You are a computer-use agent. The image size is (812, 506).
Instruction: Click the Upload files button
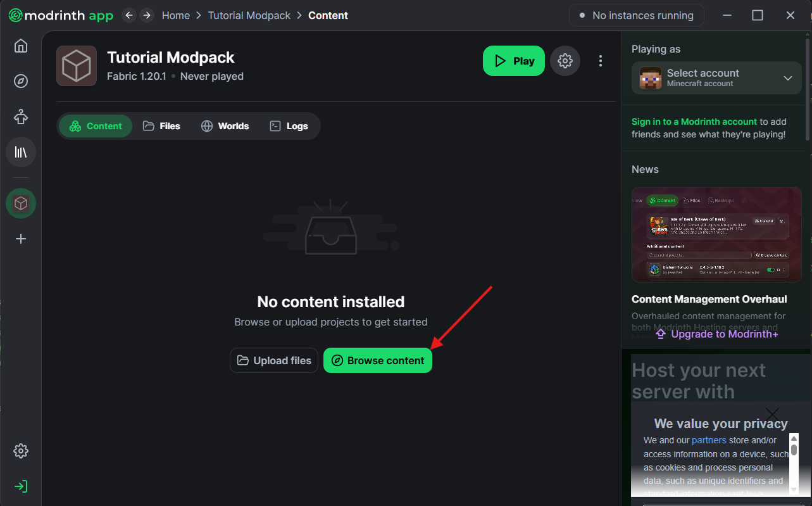[x=274, y=360]
